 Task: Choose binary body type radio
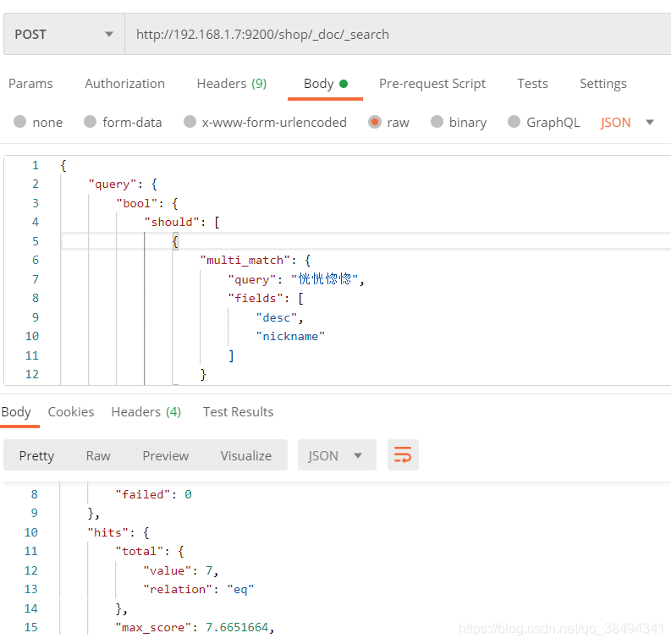[437, 122]
